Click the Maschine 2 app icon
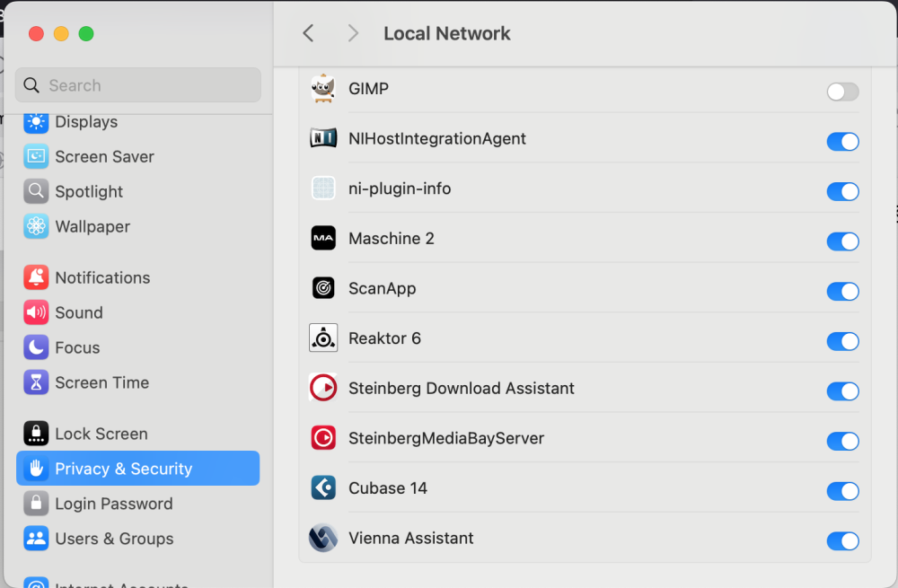The width and height of the screenshot is (898, 588). (323, 238)
